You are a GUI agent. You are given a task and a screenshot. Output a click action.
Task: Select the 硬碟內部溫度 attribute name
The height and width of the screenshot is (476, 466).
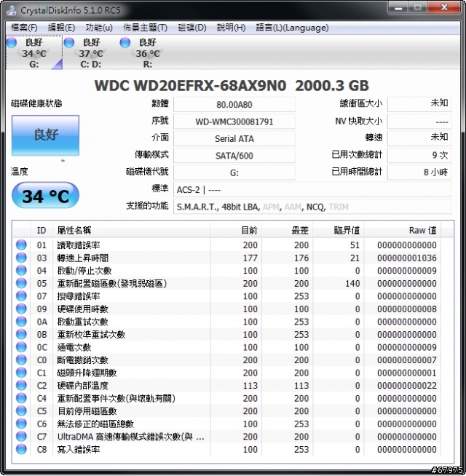pos(82,386)
